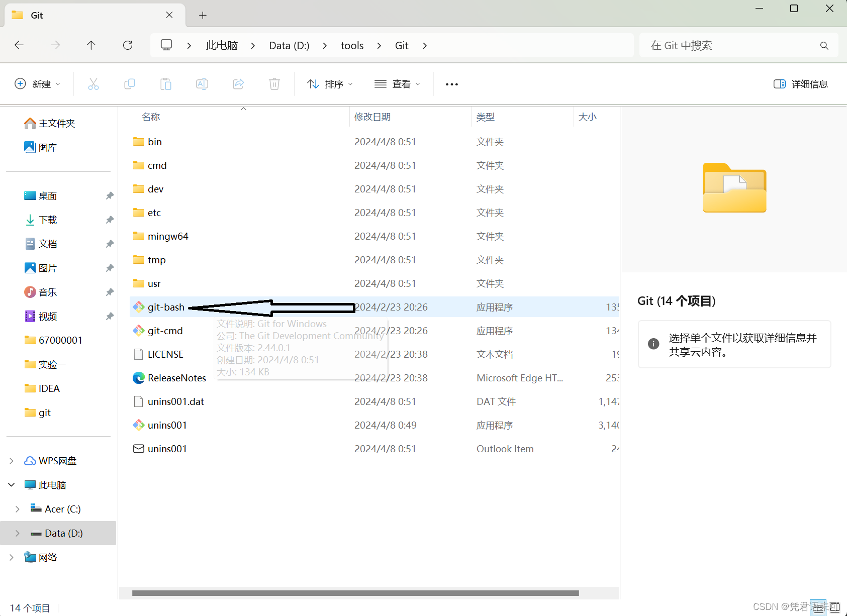Viewport: 847px width, 616px height.
Task: Click the horizontal scrollbar thumb
Action: pos(355,593)
